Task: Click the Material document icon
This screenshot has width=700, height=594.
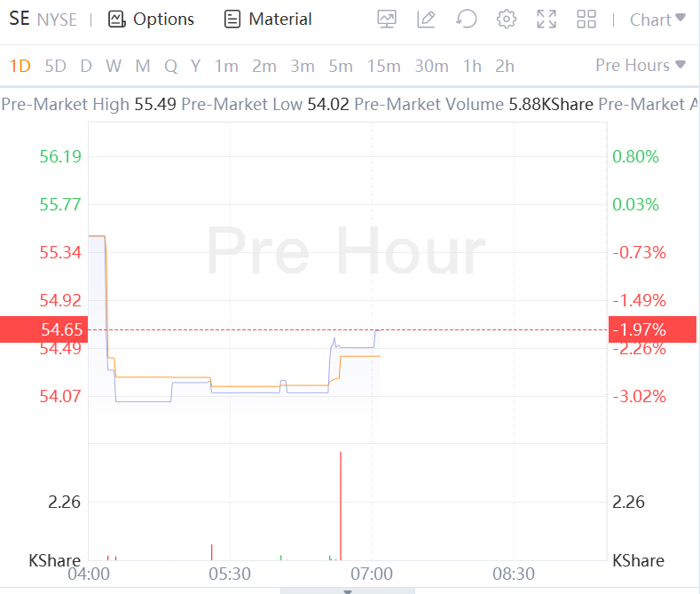Action: coord(232,19)
